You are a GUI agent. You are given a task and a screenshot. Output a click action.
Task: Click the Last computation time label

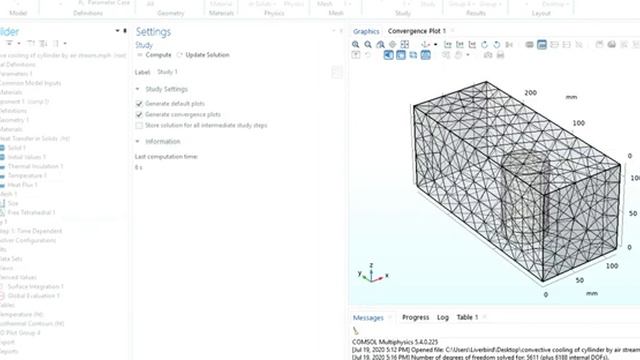tap(166, 157)
